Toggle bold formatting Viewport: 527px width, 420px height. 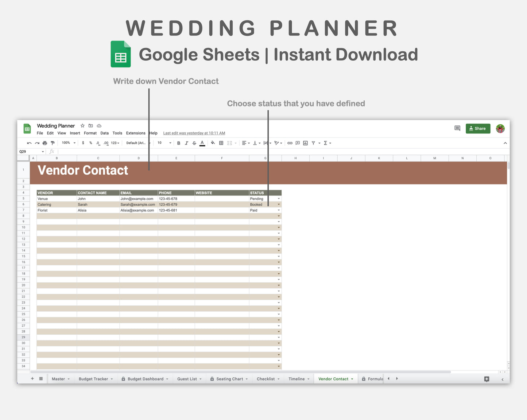[x=178, y=143]
